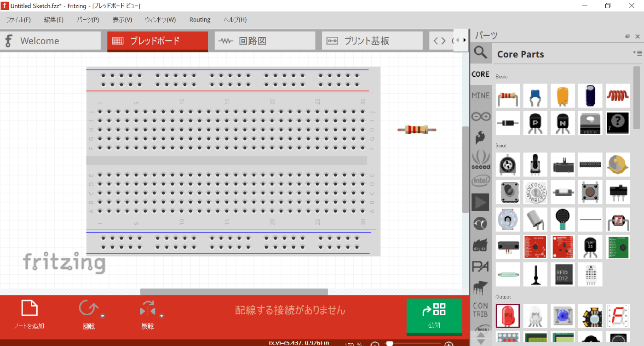This screenshot has width=644, height=346.
Task: Click the parts search magnifier icon
Action: 480,53
